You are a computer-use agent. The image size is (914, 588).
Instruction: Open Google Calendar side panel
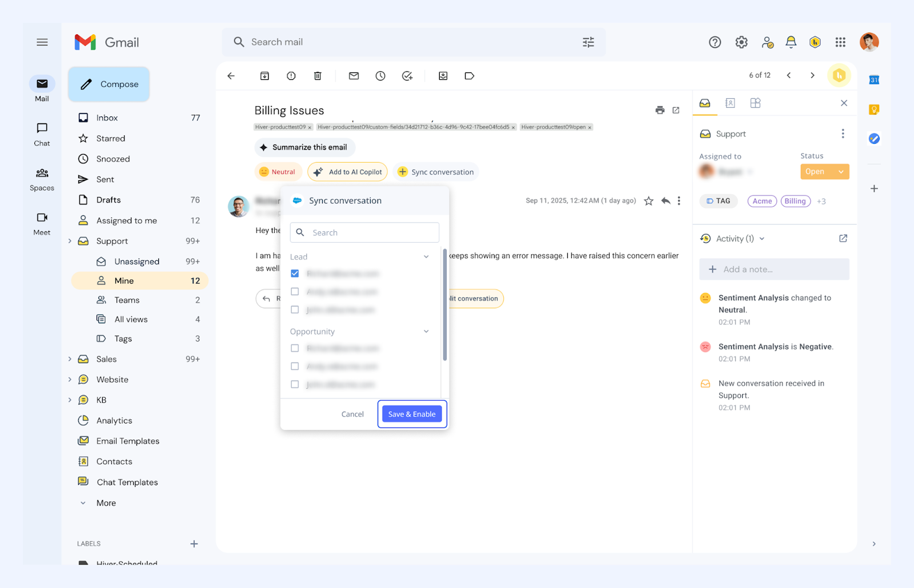(874, 80)
